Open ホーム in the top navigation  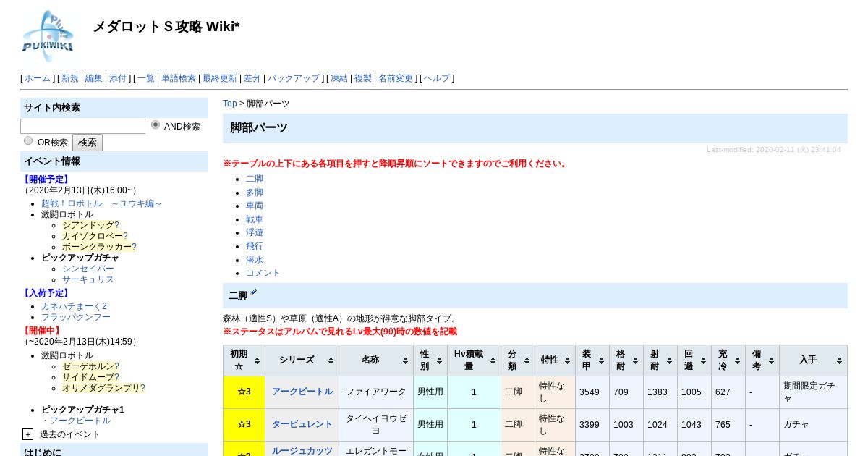[x=38, y=78]
